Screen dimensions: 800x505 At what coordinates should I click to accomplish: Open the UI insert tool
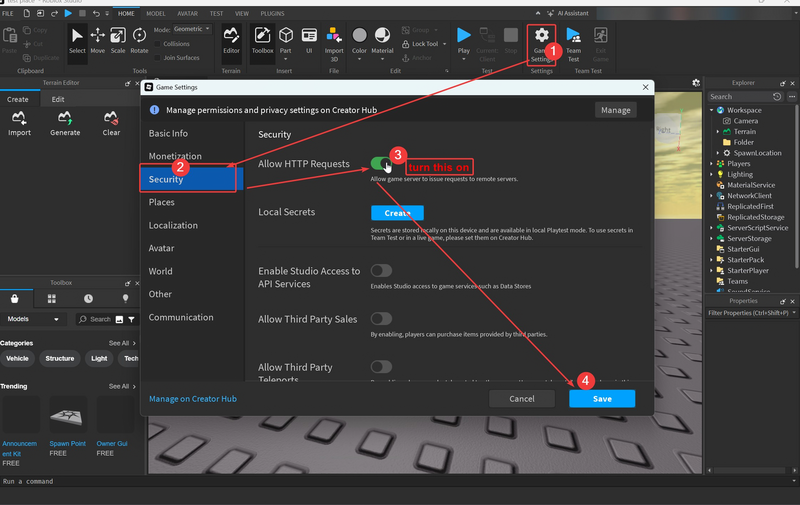click(x=309, y=41)
